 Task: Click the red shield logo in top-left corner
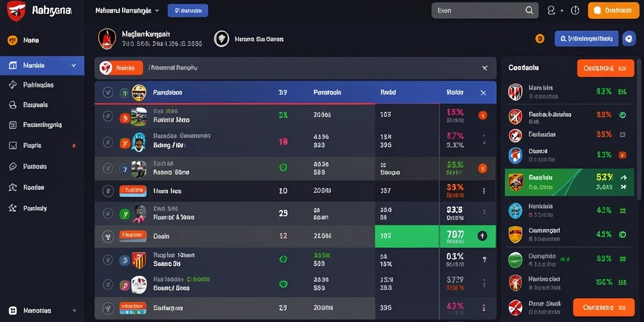pos(16,11)
